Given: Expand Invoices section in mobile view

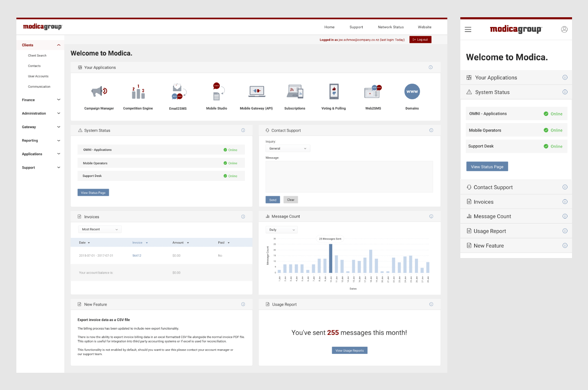Looking at the screenshot, I should coord(516,202).
